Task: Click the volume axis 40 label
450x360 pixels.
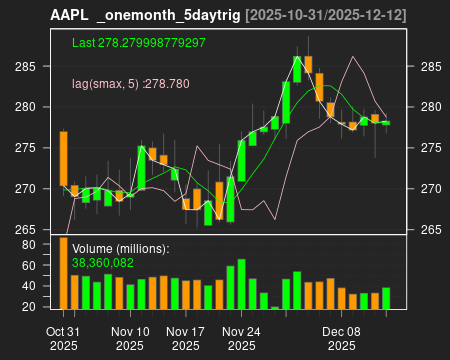Action: pos(29,286)
